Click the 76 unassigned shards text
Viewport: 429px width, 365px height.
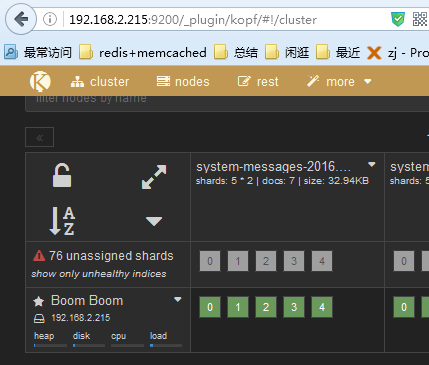[111, 256]
